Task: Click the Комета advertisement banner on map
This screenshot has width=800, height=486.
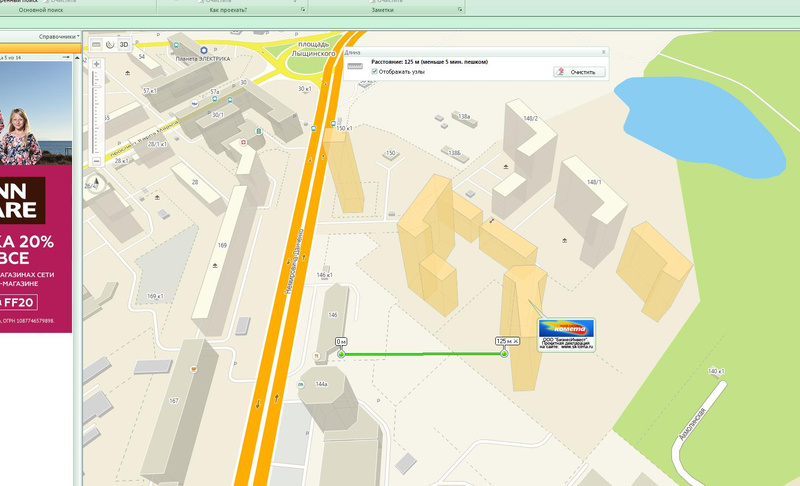Action: click(x=566, y=329)
